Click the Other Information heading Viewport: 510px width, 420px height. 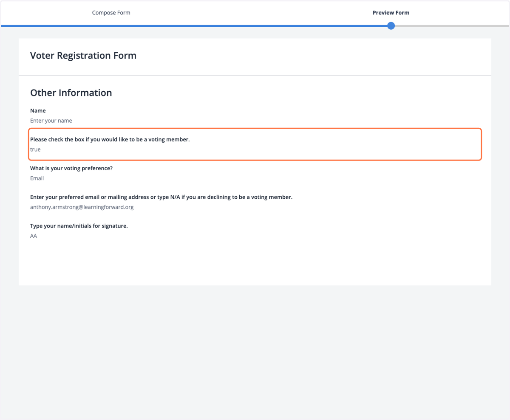click(x=71, y=93)
